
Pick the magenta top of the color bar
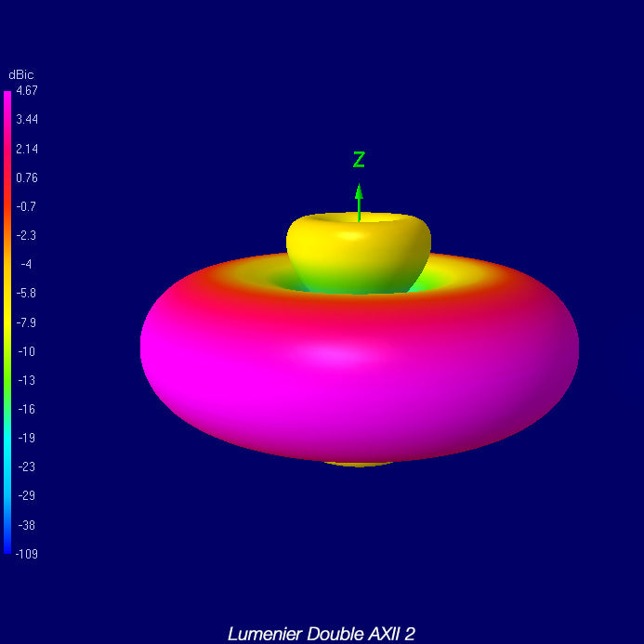7,97
